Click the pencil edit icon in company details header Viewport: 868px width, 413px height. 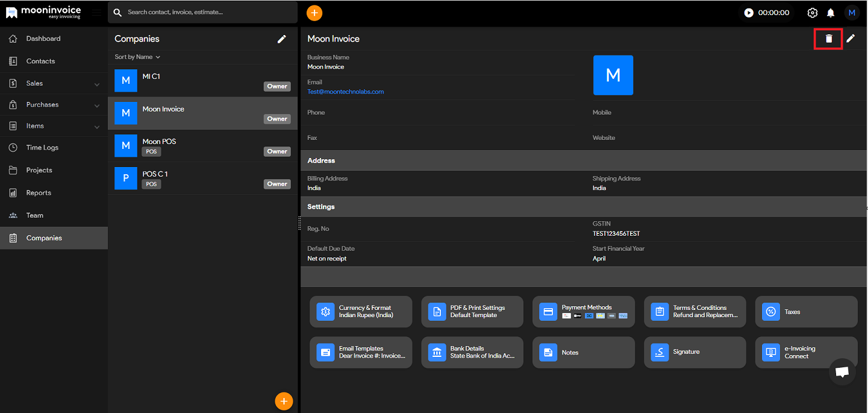coord(851,39)
